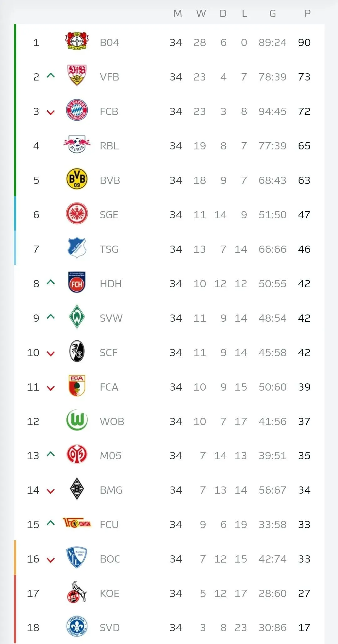Click the Borussia Dortmund BVB badge

click(x=77, y=179)
